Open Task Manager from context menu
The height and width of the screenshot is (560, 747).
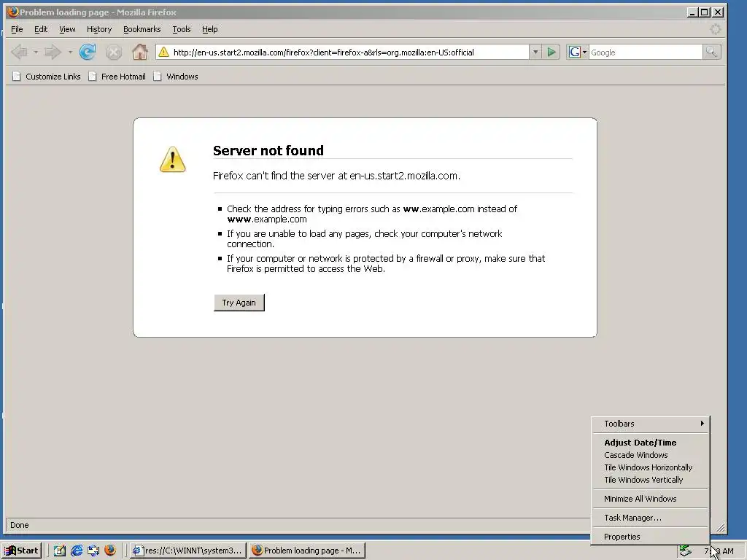(x=650, y=518)
